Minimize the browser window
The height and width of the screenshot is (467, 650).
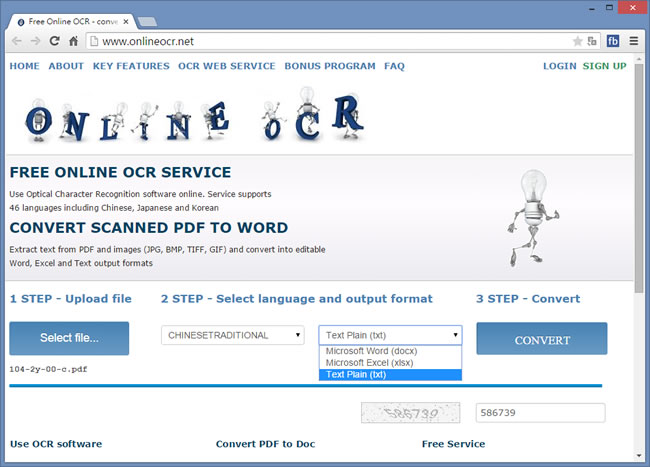click(592, 8)
